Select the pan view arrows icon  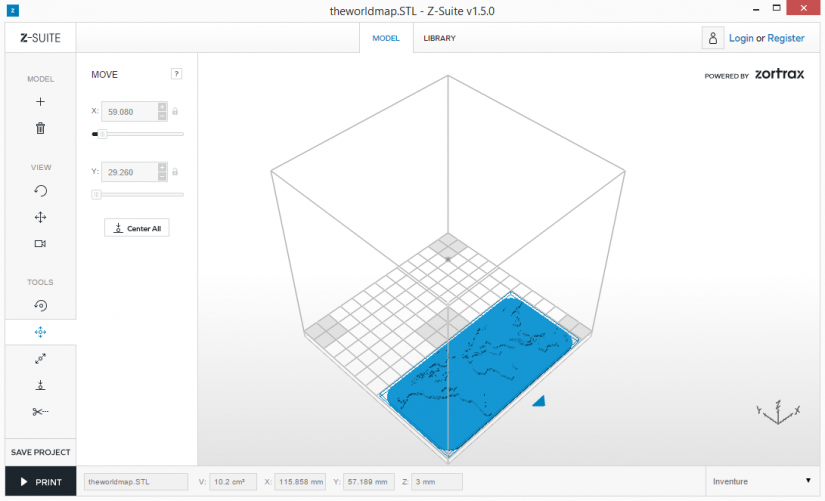click(41, 217)
